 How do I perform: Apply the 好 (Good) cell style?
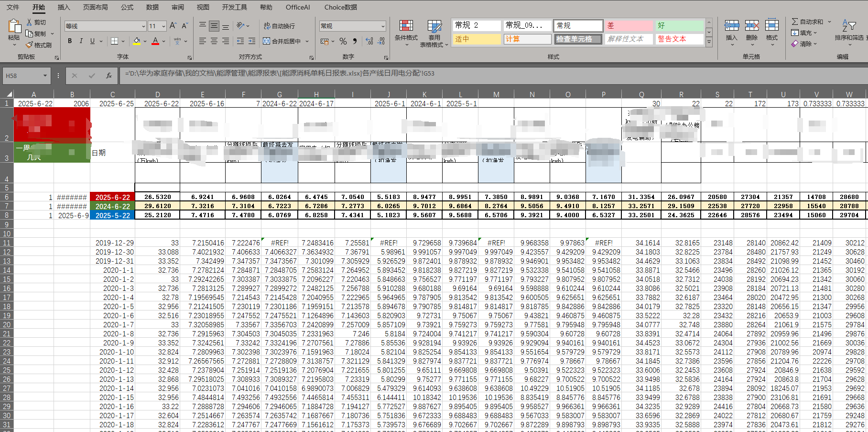click(x=679, y=25)
